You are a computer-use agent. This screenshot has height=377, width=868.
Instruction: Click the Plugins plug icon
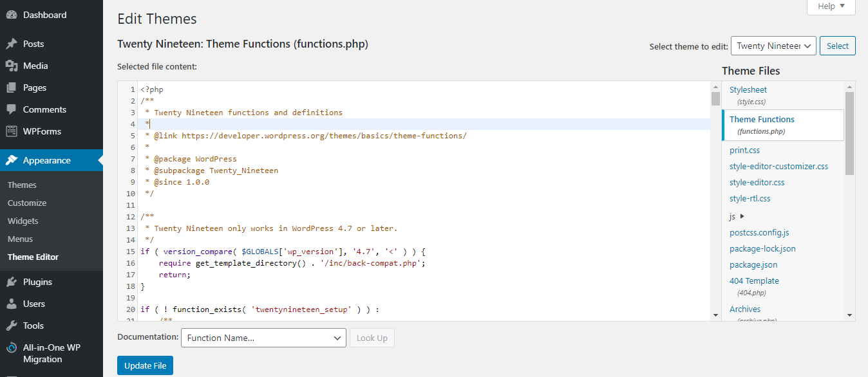point(12,282)
